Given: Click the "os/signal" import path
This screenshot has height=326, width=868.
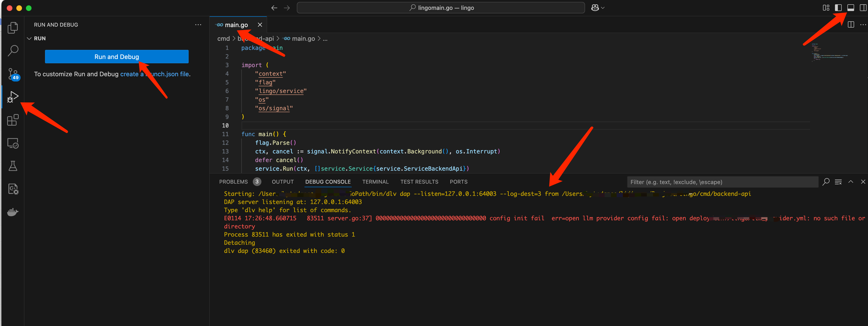Looking at the screenshot, I should pos(274,108).
